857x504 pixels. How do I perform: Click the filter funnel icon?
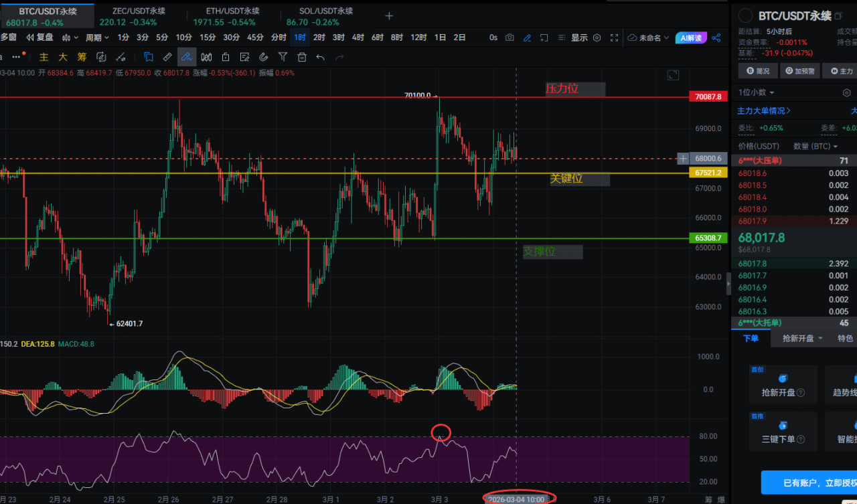coord(283,58)
